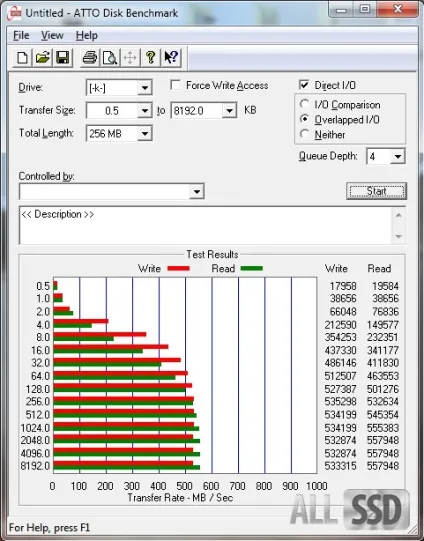Uncheck the Direct I/O checkbox
The height and width of the screenshot is (541, 424).
pos(304,85)
